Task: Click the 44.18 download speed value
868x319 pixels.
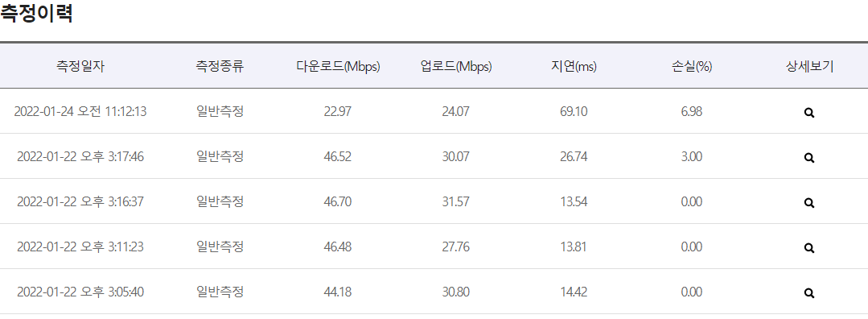Action: 338,292
